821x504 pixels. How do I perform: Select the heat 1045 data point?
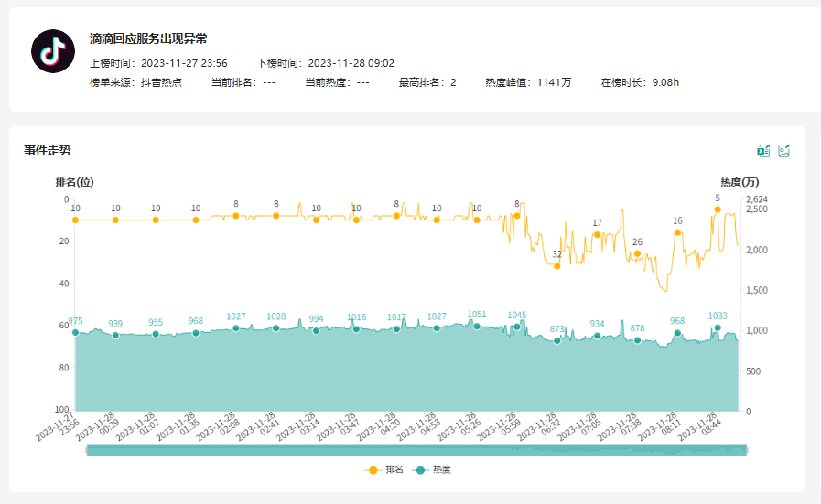click(517, 327)
